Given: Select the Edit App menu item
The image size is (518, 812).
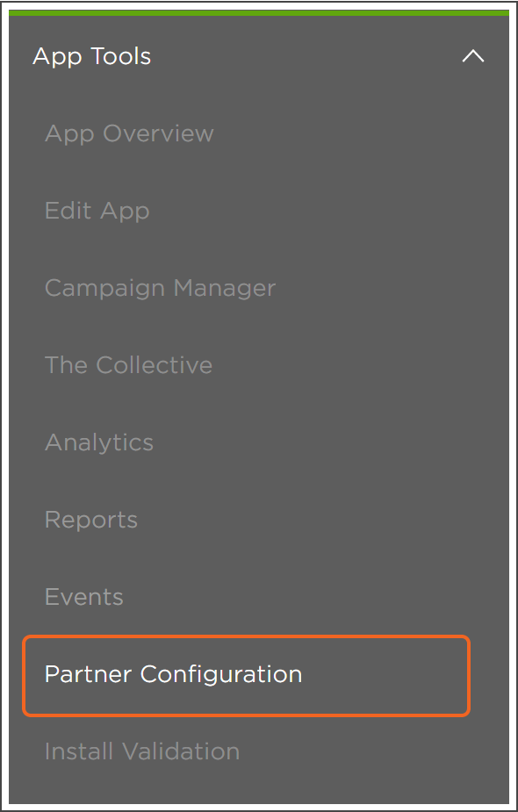Looking at the screenshot, I should tap(97, 211).
